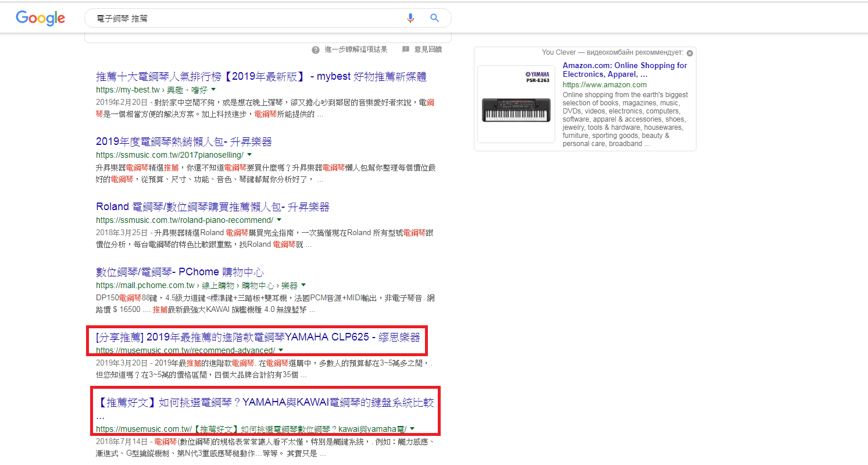Click the help icon beside 進一步瞭解這項結果
This screenshot has height=465, width=868.
[316, 50]
